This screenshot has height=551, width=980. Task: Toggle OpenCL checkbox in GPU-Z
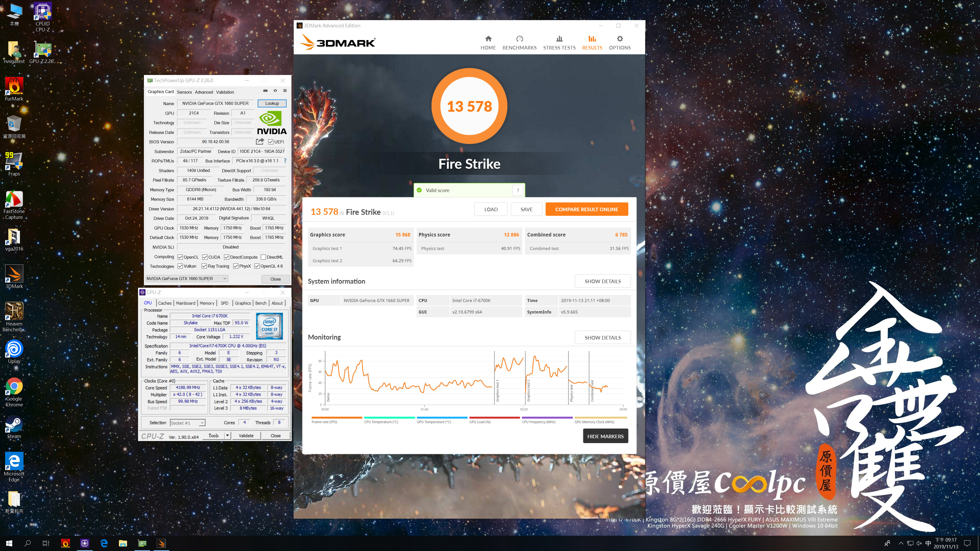tap(180, 257)
